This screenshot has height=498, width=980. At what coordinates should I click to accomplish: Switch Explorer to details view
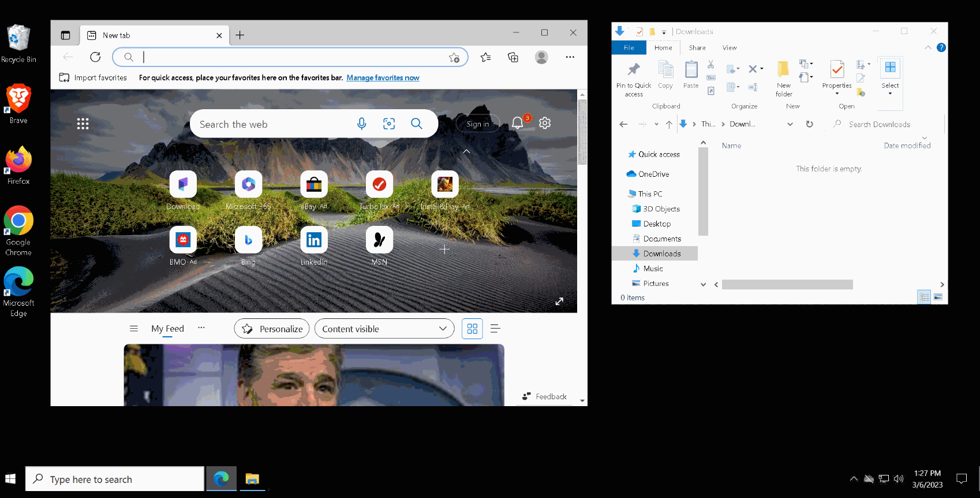click(x=924, y=297)
